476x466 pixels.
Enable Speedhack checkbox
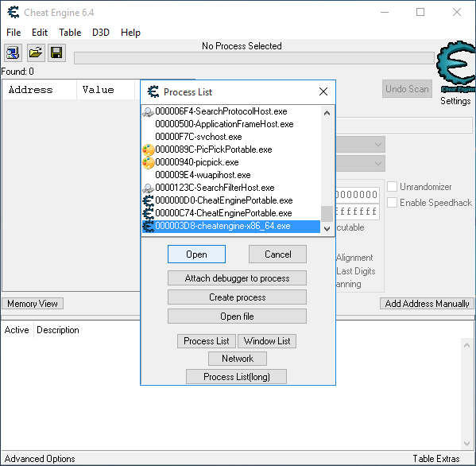point(392,202)
